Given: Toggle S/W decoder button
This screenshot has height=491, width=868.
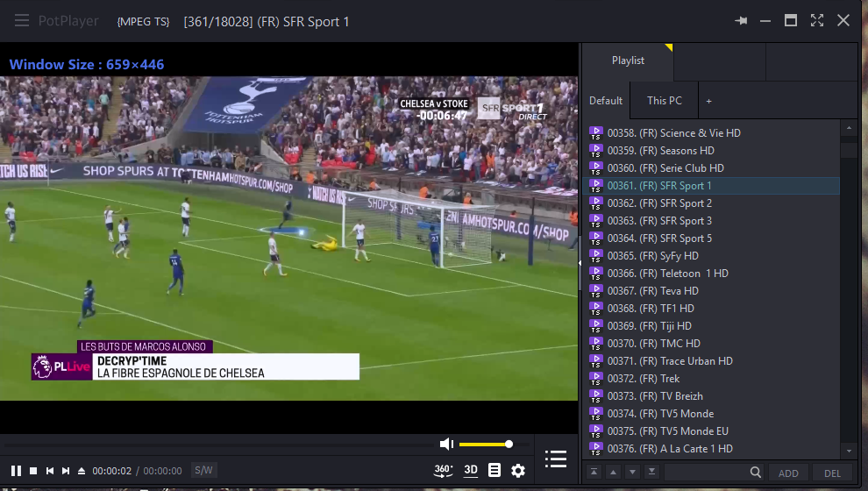Looking at the screenshot, I should point(203,470).
